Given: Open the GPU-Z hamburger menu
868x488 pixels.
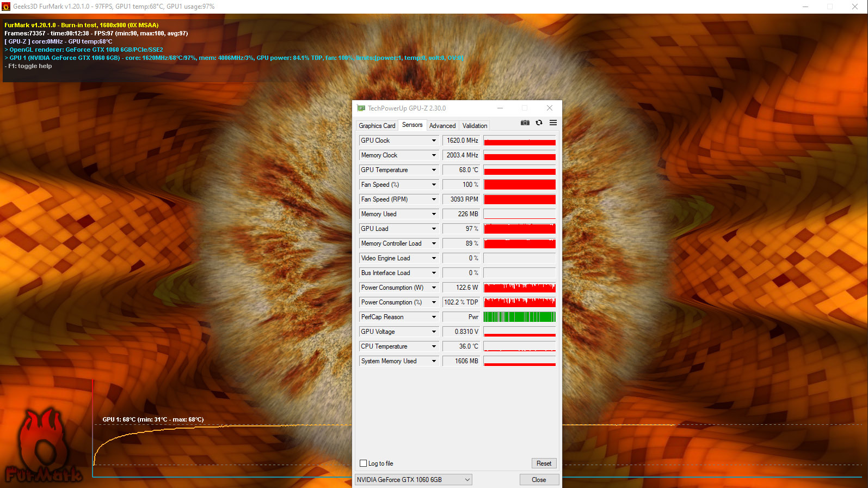Looking at the screenshot, I should 553,123.
